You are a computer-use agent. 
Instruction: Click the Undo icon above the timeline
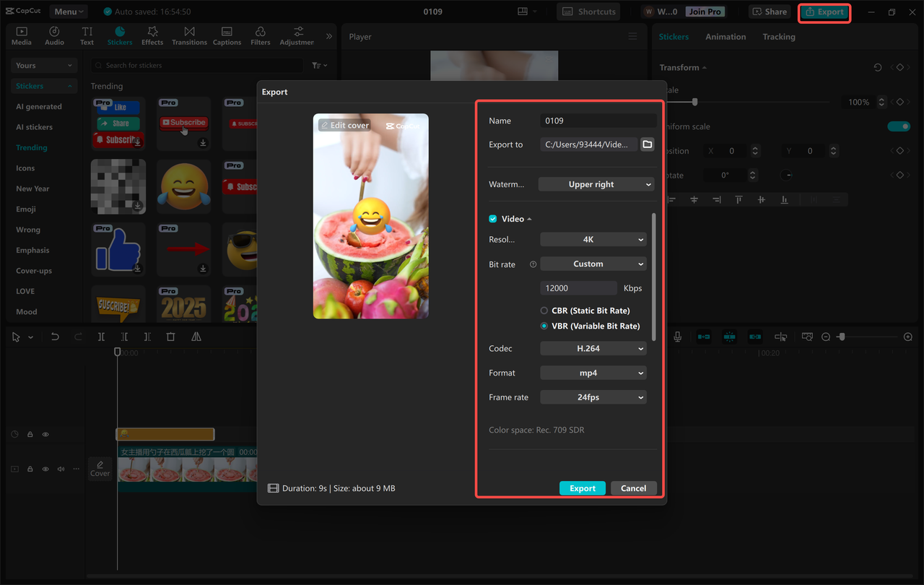coord(56,337)
